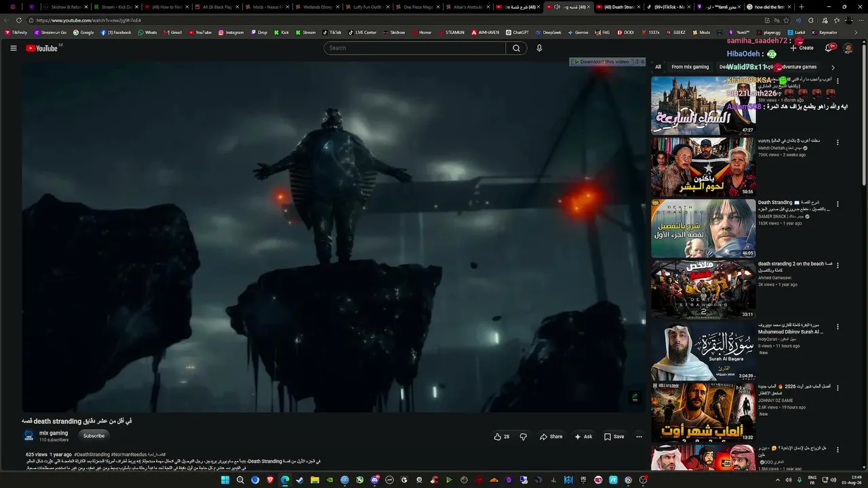
Task: Open the Brave browser taskbar icon
Action: pos(270,480)
